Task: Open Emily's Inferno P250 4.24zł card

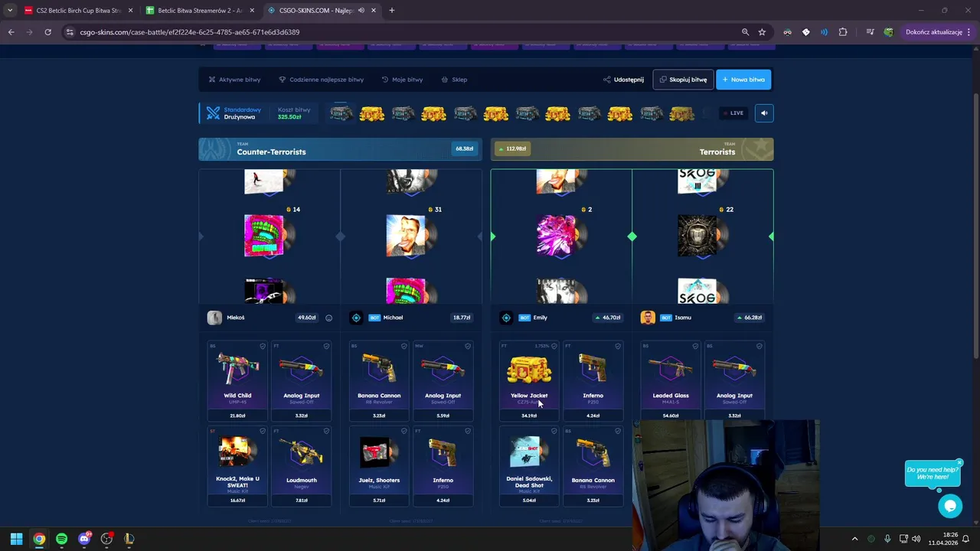Action: (x=593, y=381)
